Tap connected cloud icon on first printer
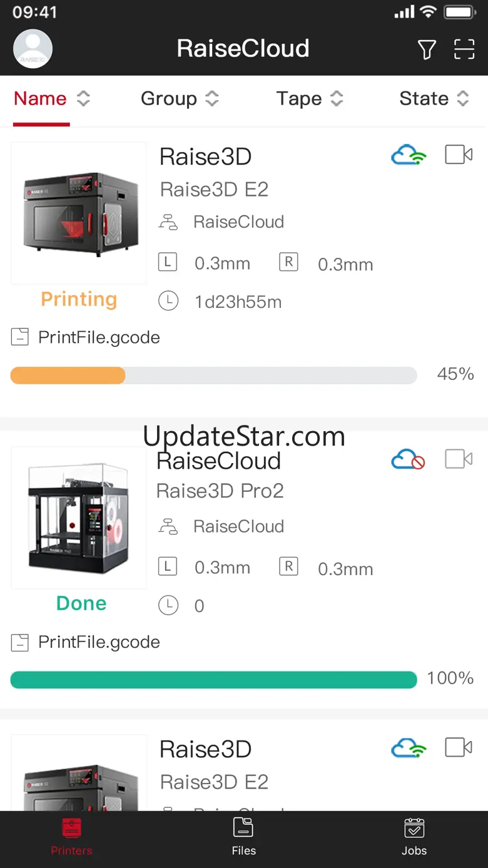This screenshot has height=868, width=488. point(408,155)
